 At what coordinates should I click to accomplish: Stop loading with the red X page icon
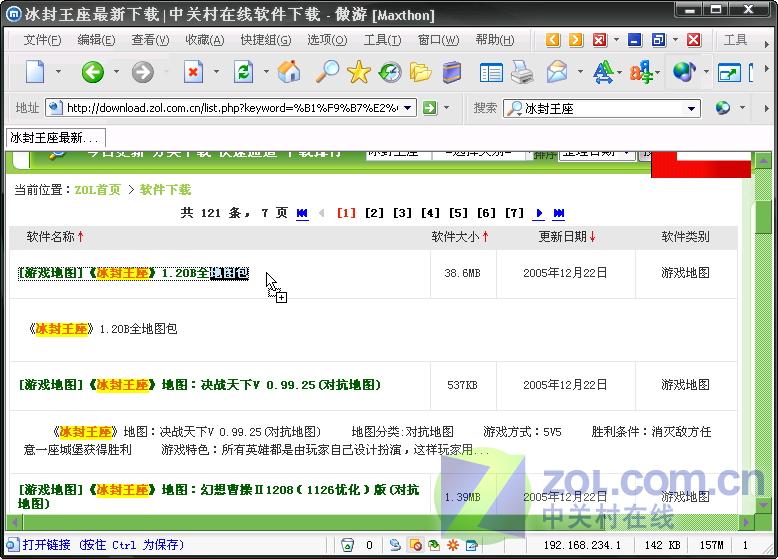(193, 72)
